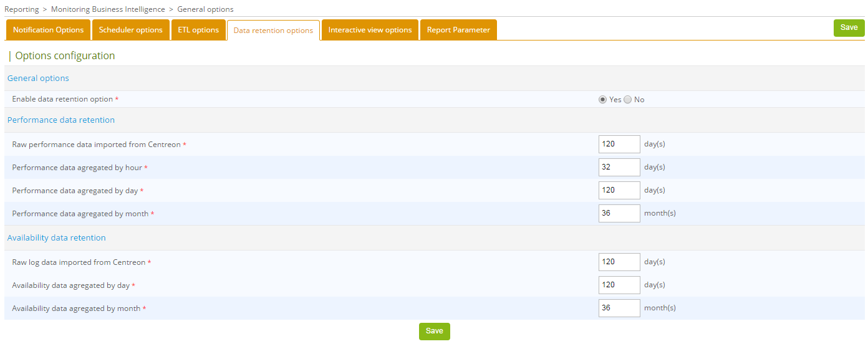Click Monitoring Business Intelligence breadcrumb
This screenshot has width=868, height=344.
pyautogui.click(x=108, y=9)
